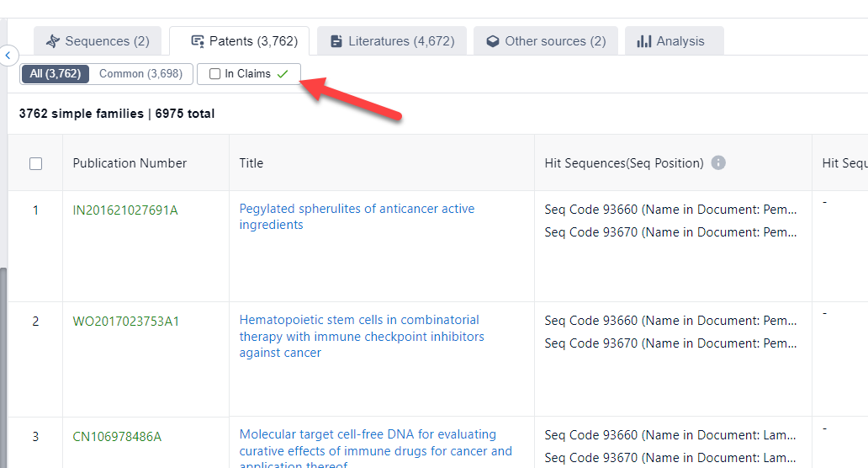
Task: Enable the In Claims checkbox
Action: [215, 74]
